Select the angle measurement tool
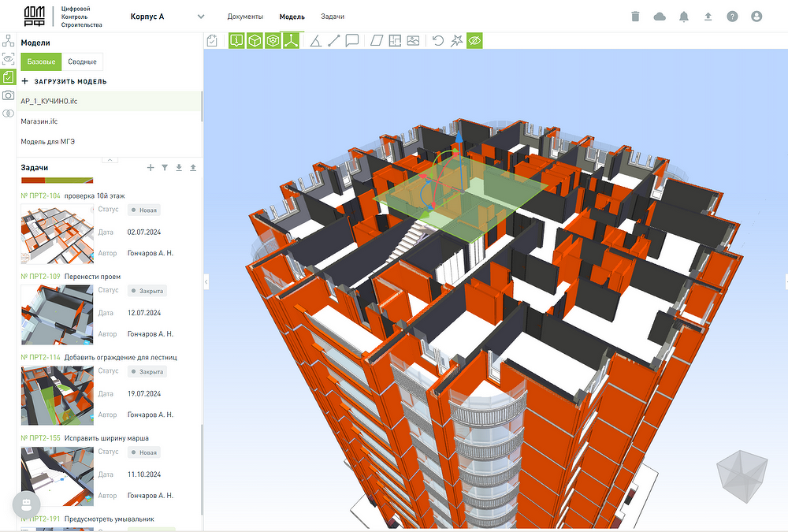 pyautogui.click(x=316, y=41)
